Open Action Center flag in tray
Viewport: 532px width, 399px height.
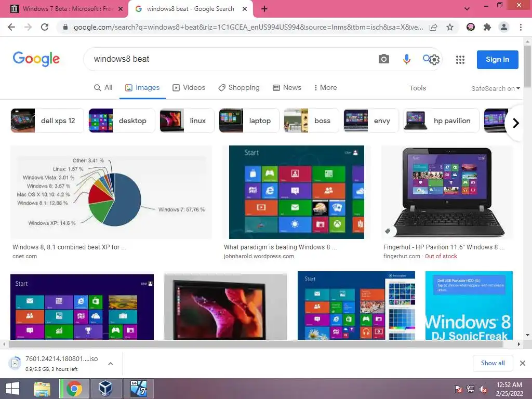pos(458,389)
